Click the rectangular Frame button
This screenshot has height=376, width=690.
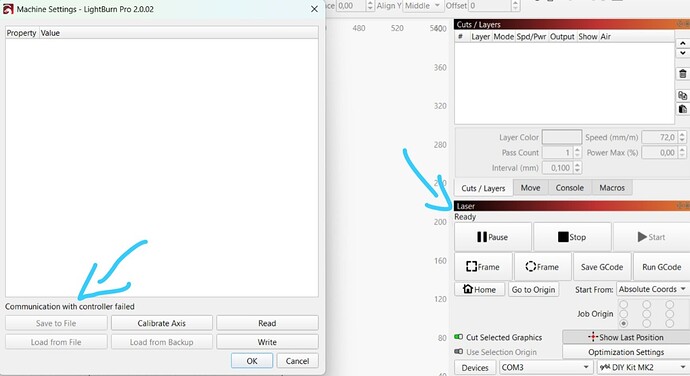[483, 267]
